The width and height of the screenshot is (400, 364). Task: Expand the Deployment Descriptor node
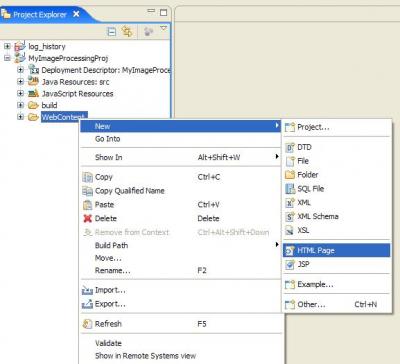pyautogui.click(x=20, y=70)
